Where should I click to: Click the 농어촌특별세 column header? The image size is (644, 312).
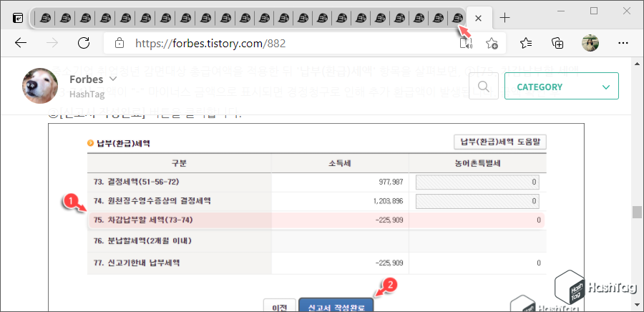coord(477,163)
